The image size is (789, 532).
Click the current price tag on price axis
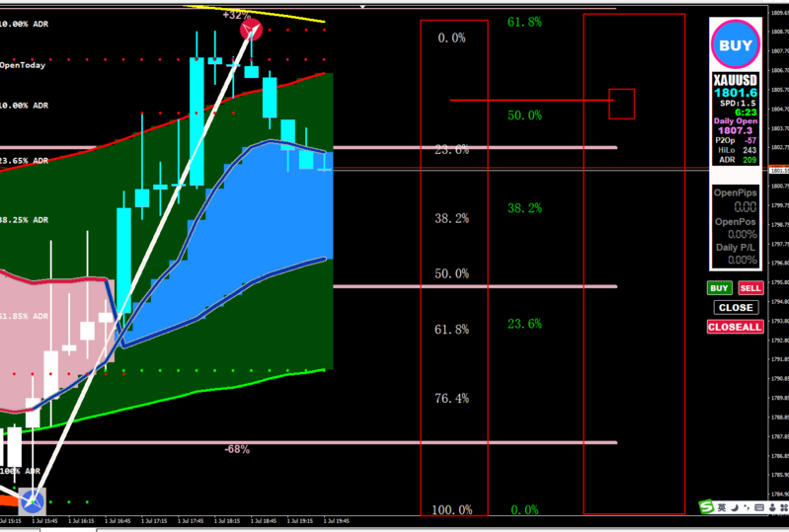pos(779,171)
